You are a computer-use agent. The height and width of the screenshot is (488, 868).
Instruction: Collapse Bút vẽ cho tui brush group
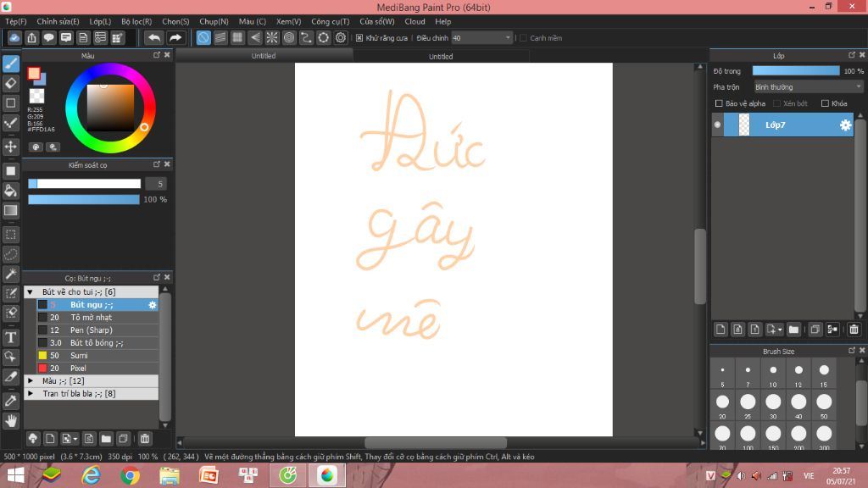31,292
